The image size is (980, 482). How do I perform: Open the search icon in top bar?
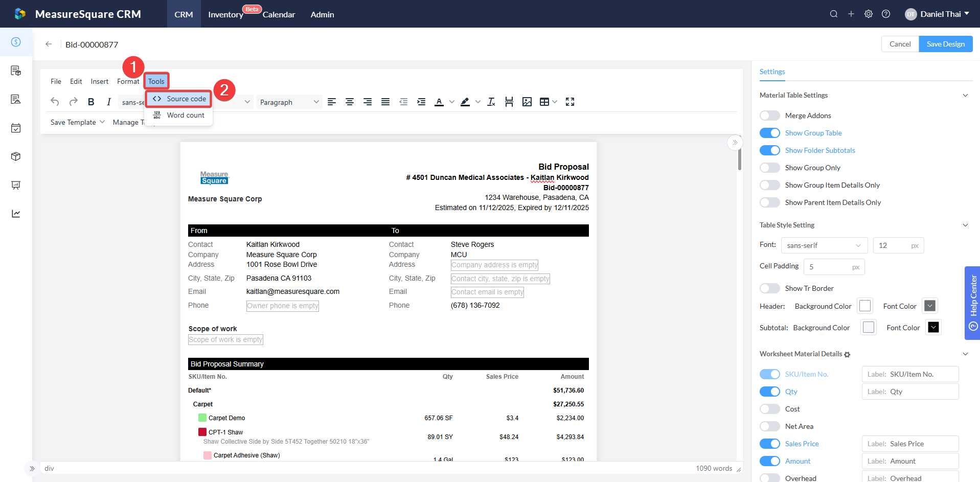pos(834,14)
